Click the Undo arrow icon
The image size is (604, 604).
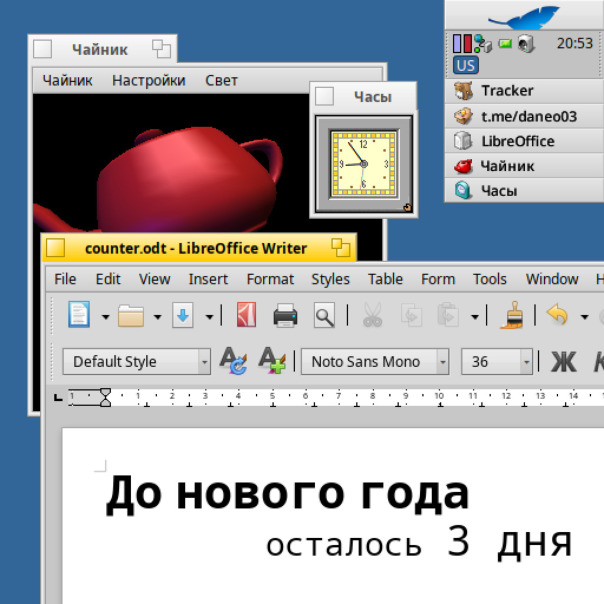point(557,314)
